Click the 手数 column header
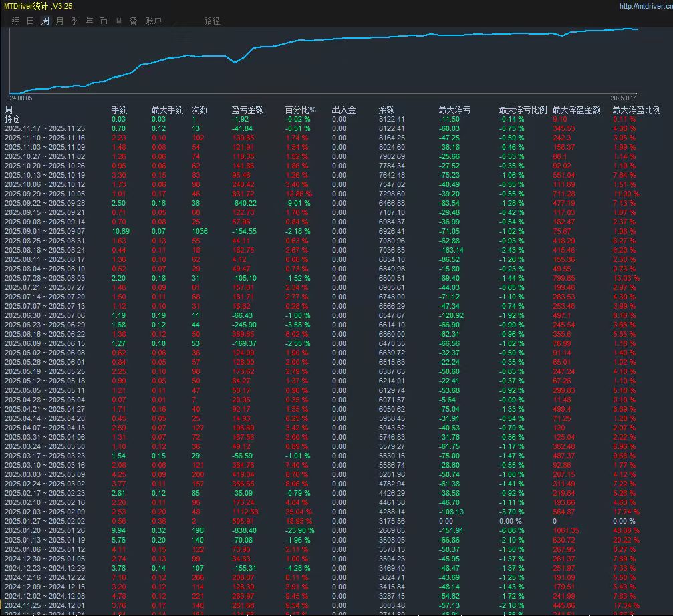Viewport: 673px width, 616px height. point(119,110)
